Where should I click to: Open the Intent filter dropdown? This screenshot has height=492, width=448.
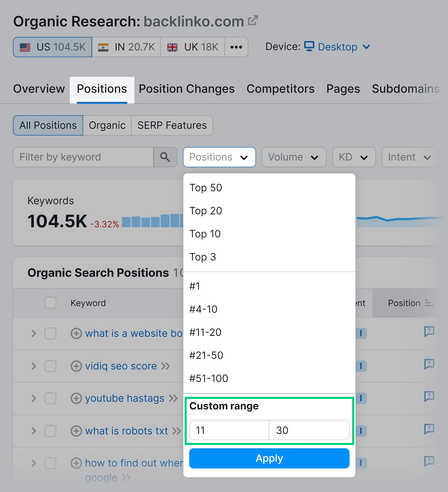click(410, 157)
